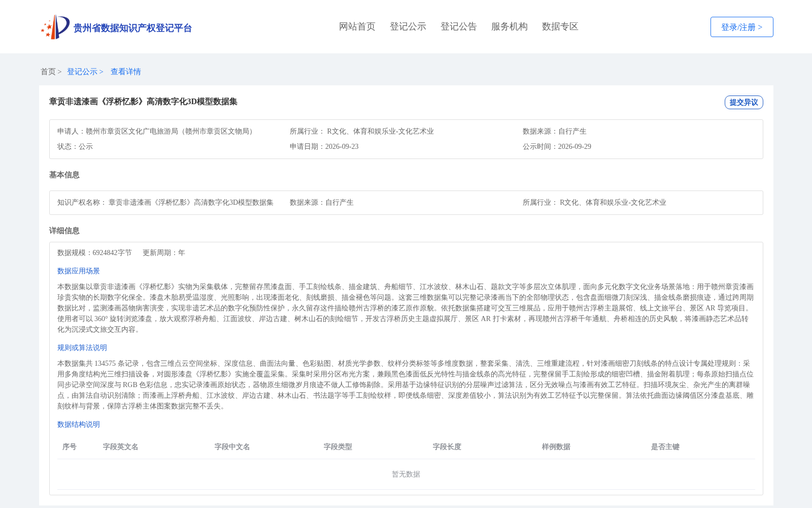Click the 申请日期:2026-09-23 text
This screenshot has height=508, width=812.
tap(324, 146)
